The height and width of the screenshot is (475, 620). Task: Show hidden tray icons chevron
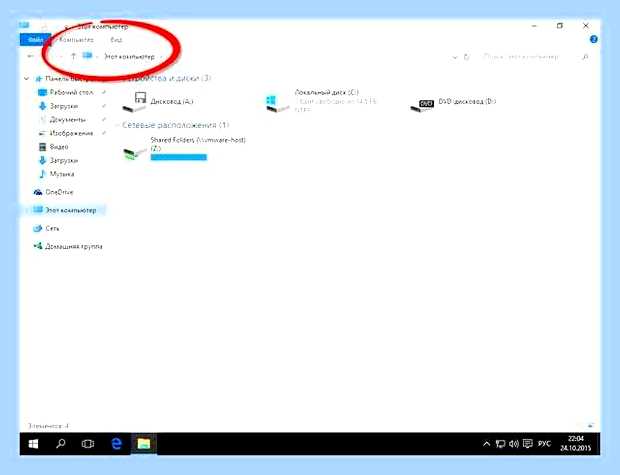pyautogui.click(x=486, y=444)
